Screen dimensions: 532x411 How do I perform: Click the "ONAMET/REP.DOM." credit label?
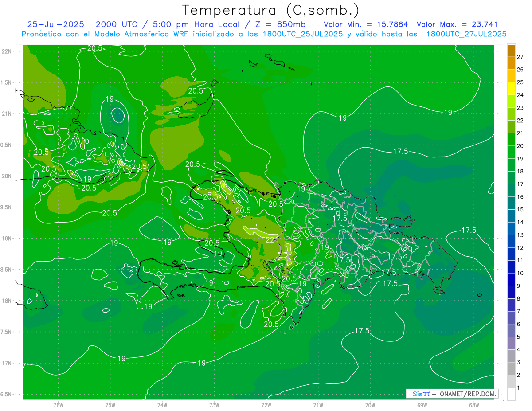[467, 394]
